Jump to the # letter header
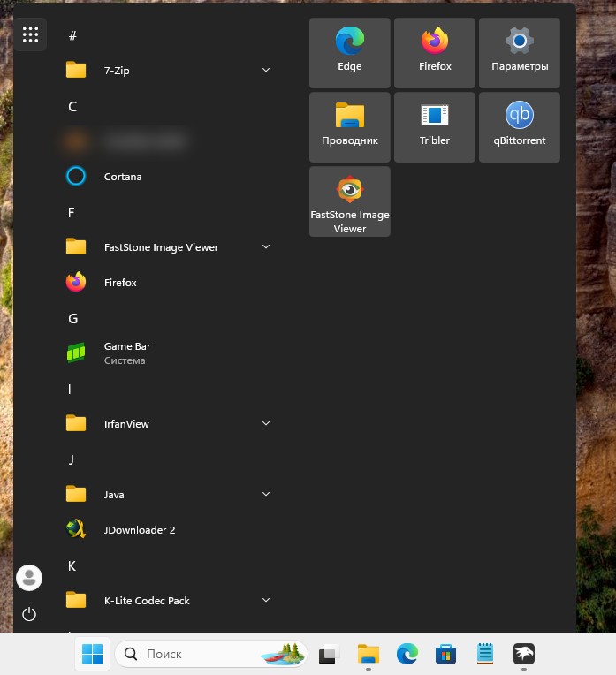This screenshot has width=616, height=675. click(72, 35)
